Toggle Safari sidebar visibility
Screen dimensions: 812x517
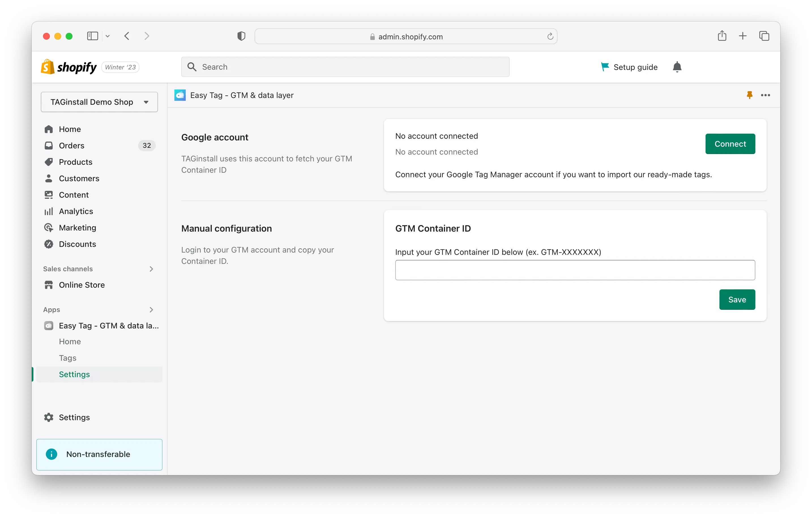click(92, 36)
